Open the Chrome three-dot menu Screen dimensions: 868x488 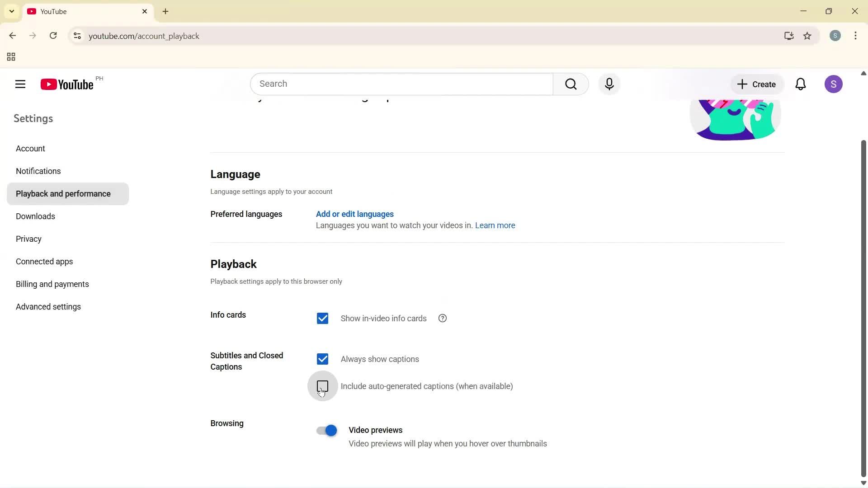856,36
